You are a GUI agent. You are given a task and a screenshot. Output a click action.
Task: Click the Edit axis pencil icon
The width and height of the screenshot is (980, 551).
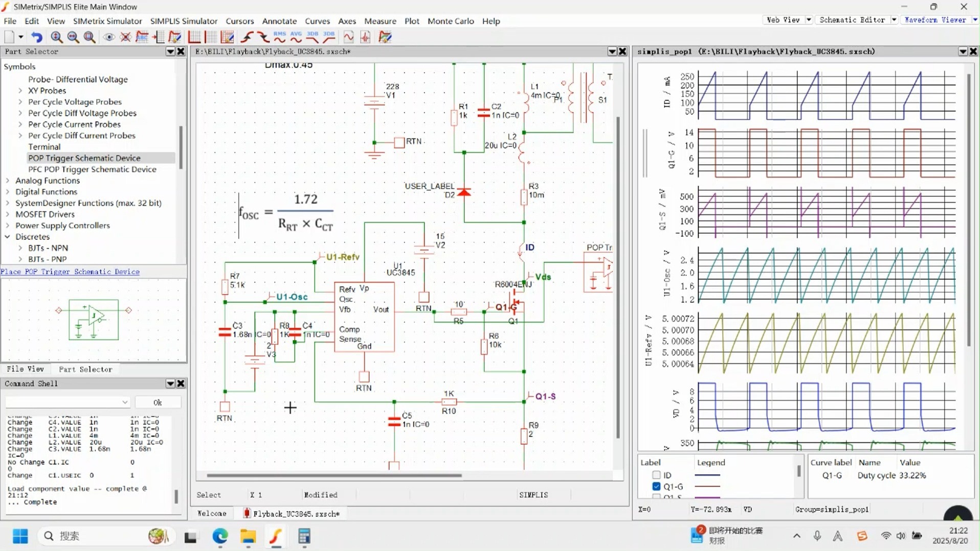227,37
